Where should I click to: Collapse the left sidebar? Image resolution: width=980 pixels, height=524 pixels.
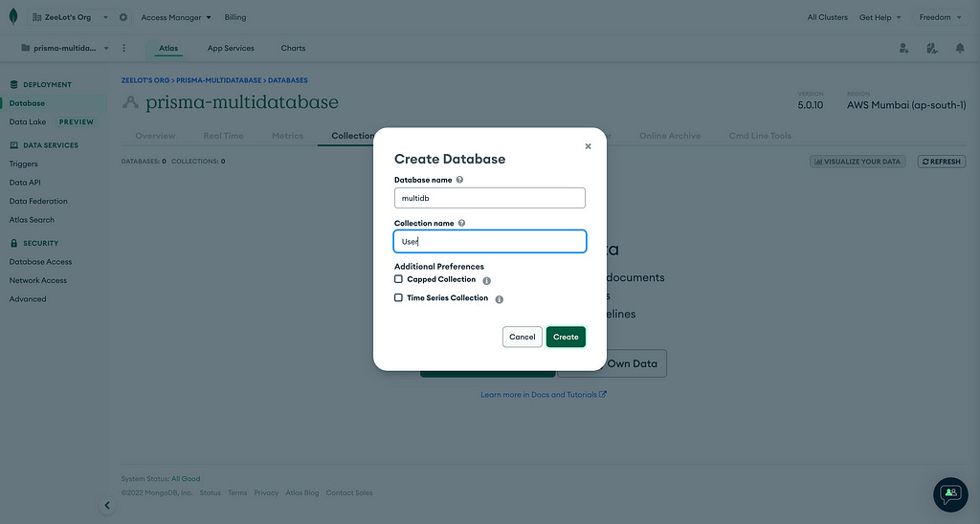point(107,505)
